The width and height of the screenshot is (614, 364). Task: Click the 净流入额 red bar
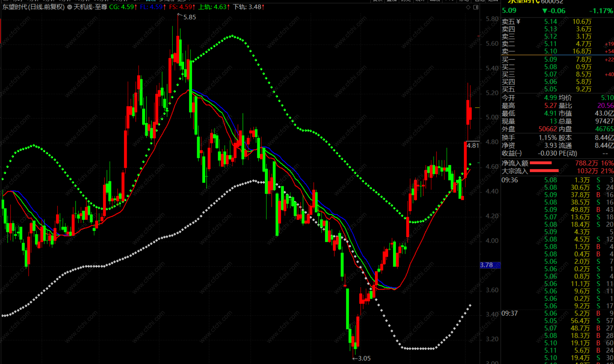point(540,163)
